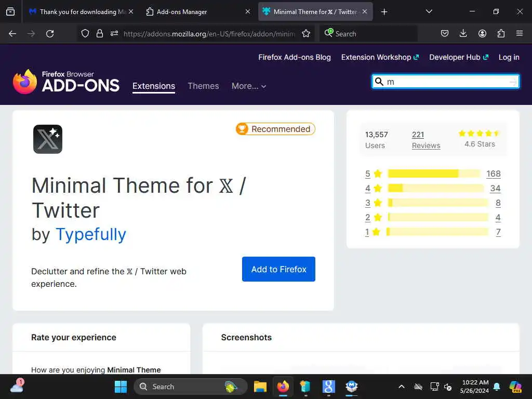Open Firefox View icon in tab strip
This screenshot has width=532, height=399.
click(x=10, y=11)
